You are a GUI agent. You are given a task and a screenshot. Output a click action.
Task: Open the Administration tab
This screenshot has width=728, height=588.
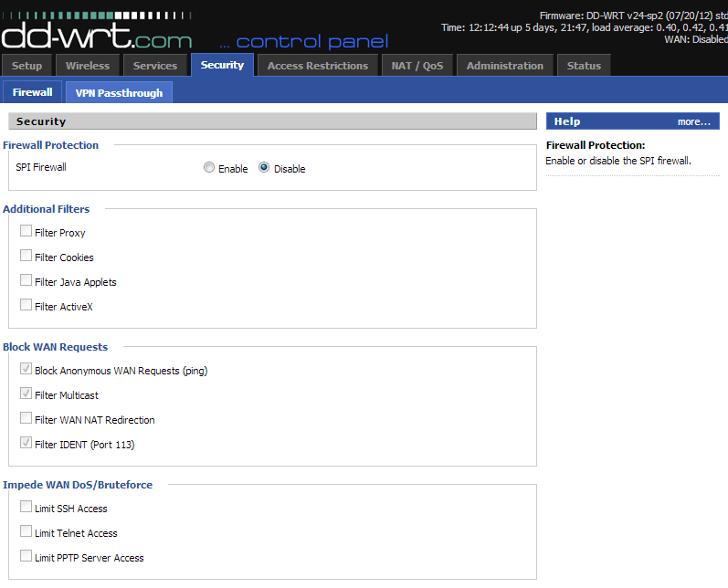[504, 66]
